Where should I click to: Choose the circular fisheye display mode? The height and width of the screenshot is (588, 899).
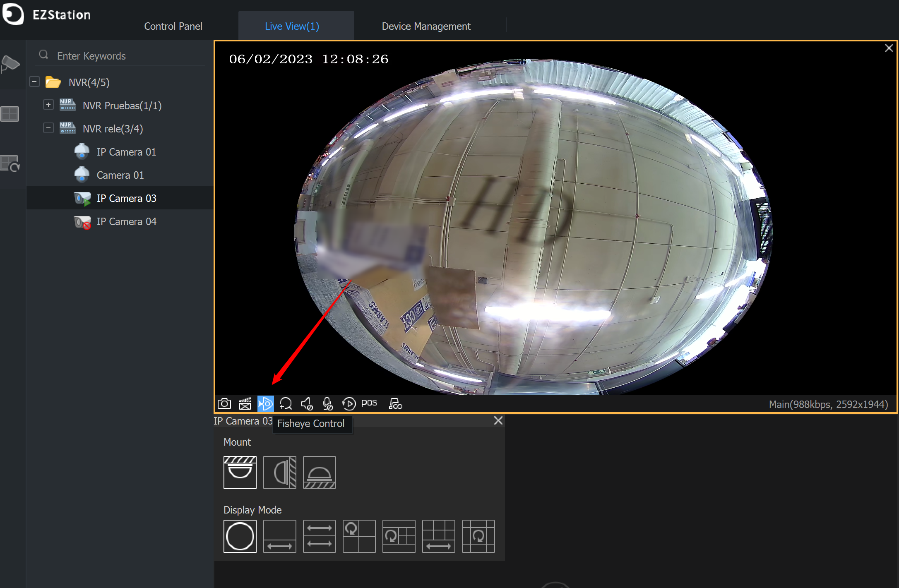pos(240,536)
